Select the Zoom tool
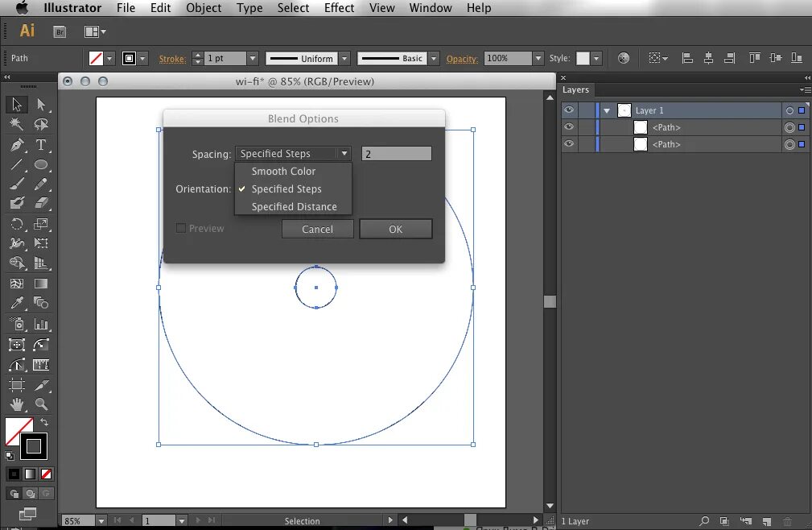812x530 pixels. tap(41, 404)
